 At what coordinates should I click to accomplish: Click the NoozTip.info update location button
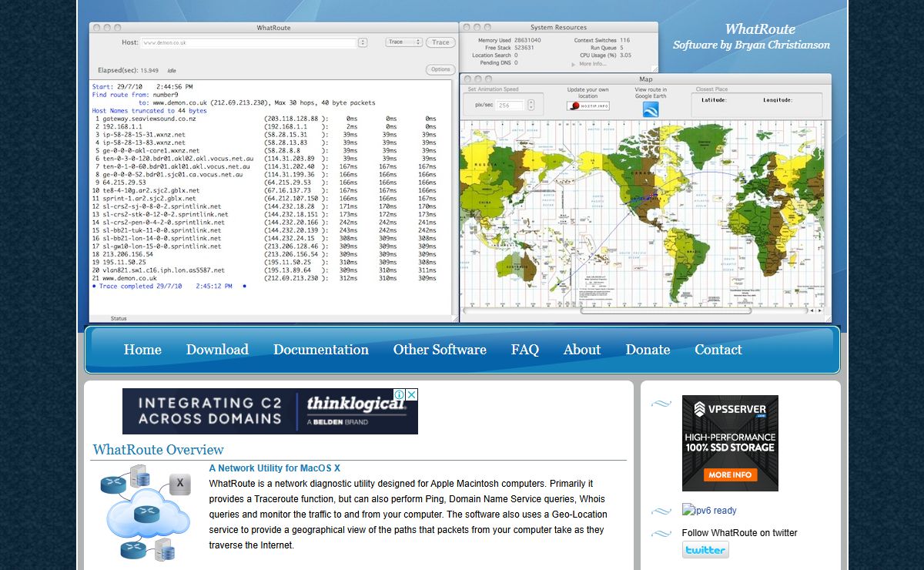coord(588,106)
